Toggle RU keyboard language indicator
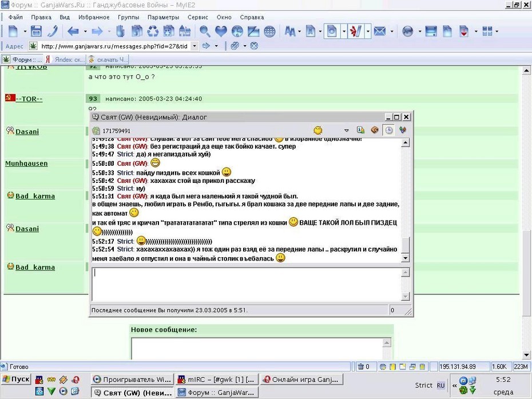The height and width of the screenshot is (399, 532). [x=440, y=385]
